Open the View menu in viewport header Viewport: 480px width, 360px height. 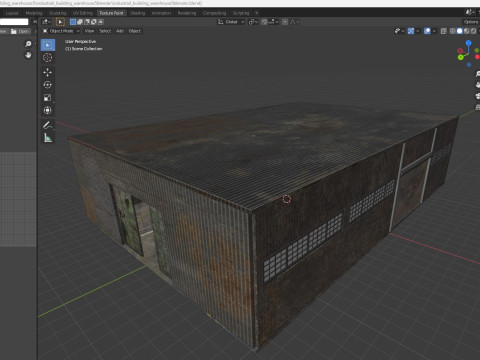click(x=89, y=31)
